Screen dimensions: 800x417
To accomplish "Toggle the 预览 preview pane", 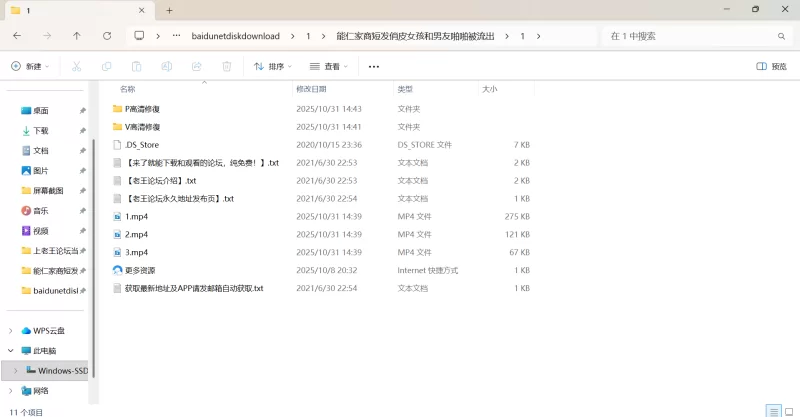I will 772,67.
